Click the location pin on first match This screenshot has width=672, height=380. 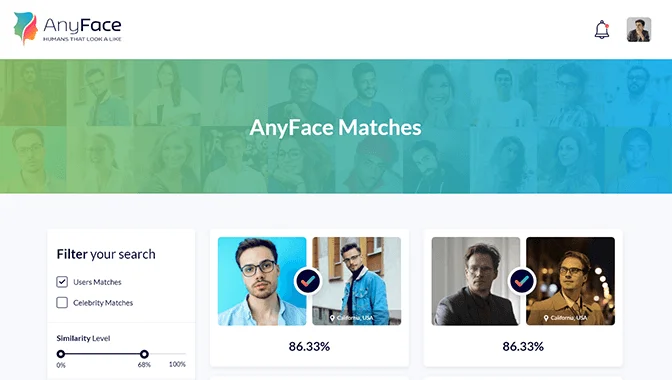[332, 318]
